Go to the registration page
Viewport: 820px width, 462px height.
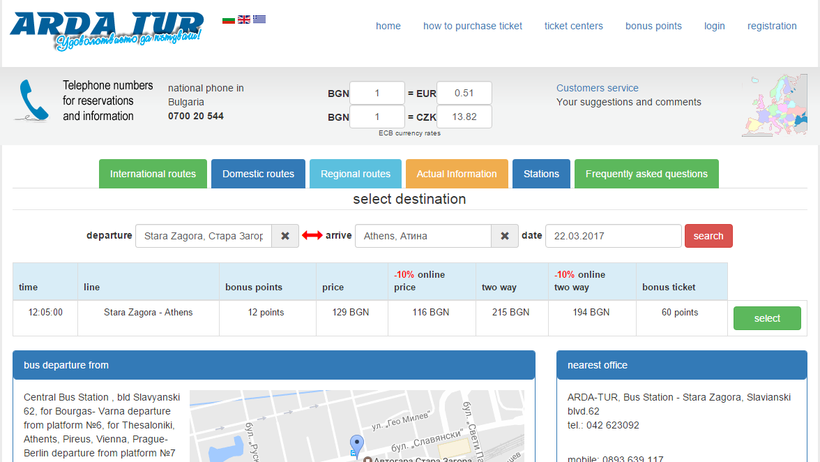(772, 26)
